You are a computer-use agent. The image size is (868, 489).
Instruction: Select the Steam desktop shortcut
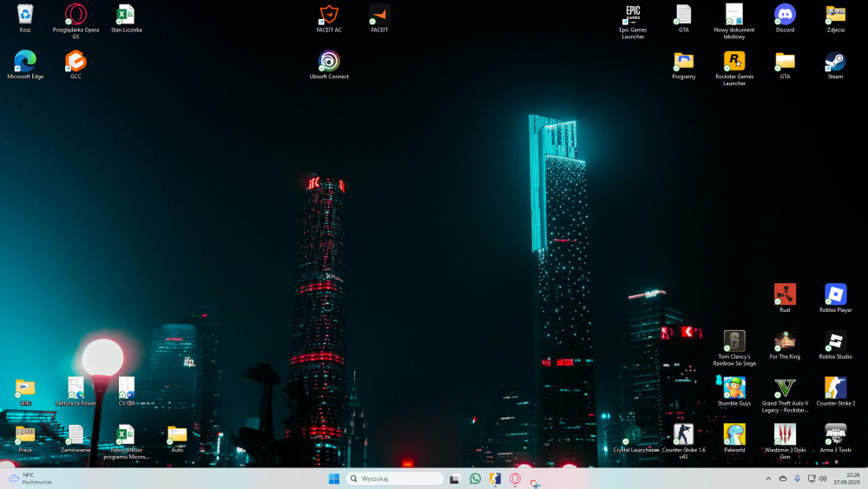click(835, 65)
